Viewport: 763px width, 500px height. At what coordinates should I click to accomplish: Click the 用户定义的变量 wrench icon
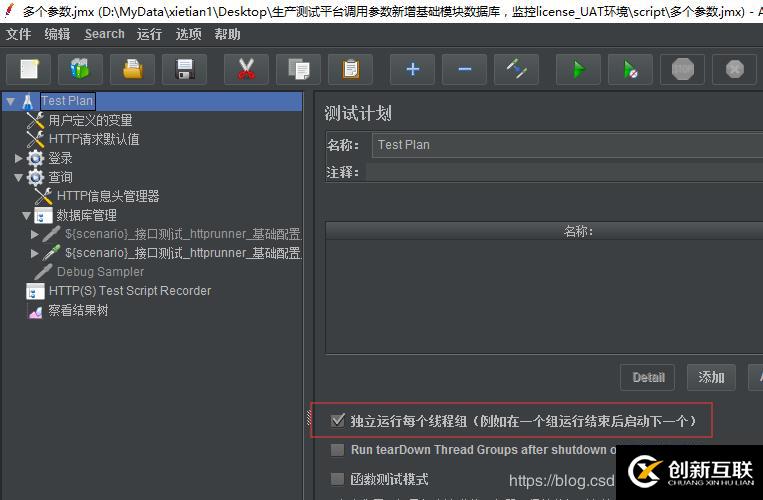[x=35, y=120]
